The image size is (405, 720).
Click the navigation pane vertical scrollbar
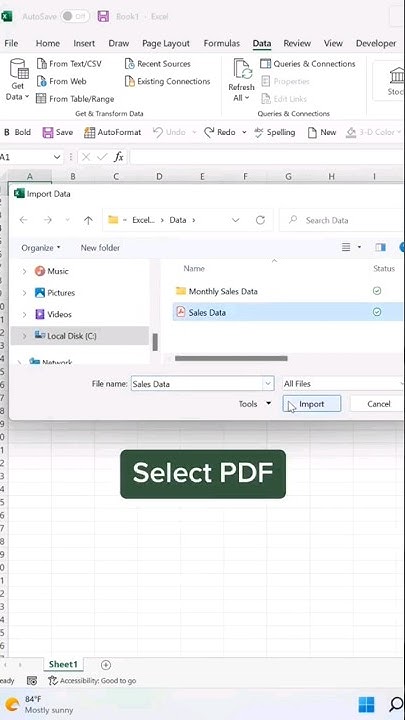click(155, 342)
